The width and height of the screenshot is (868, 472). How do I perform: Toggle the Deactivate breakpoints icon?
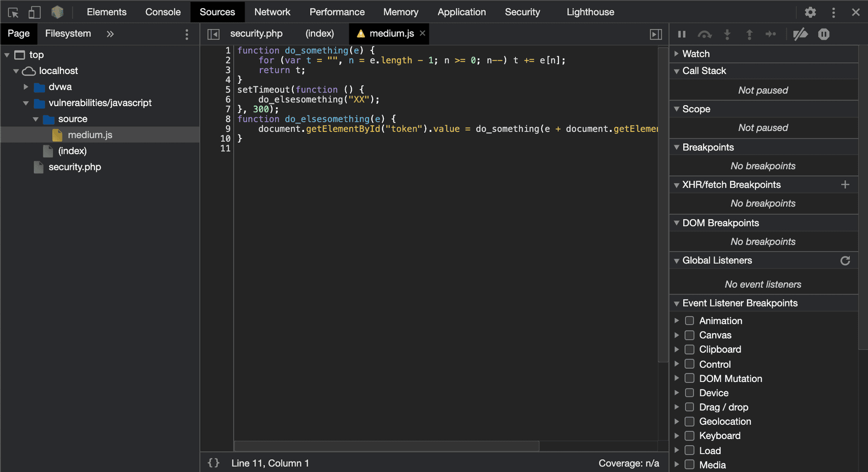(801, 34)
